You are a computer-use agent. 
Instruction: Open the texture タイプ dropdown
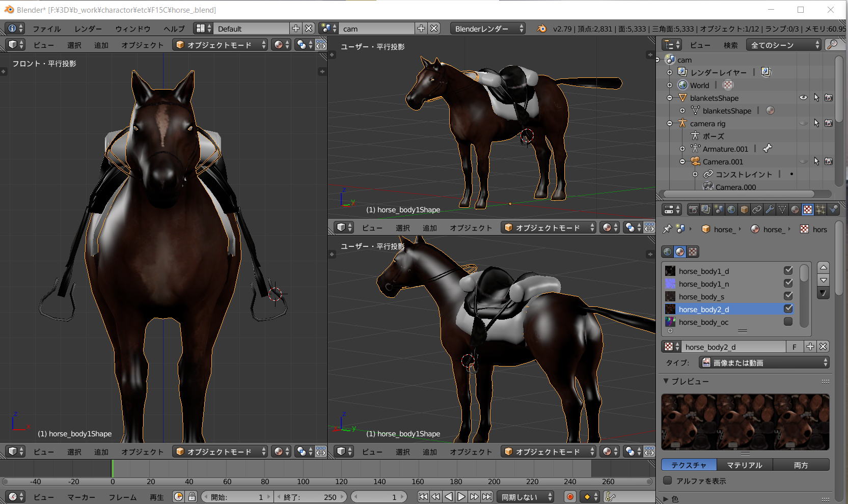[764, 362]
